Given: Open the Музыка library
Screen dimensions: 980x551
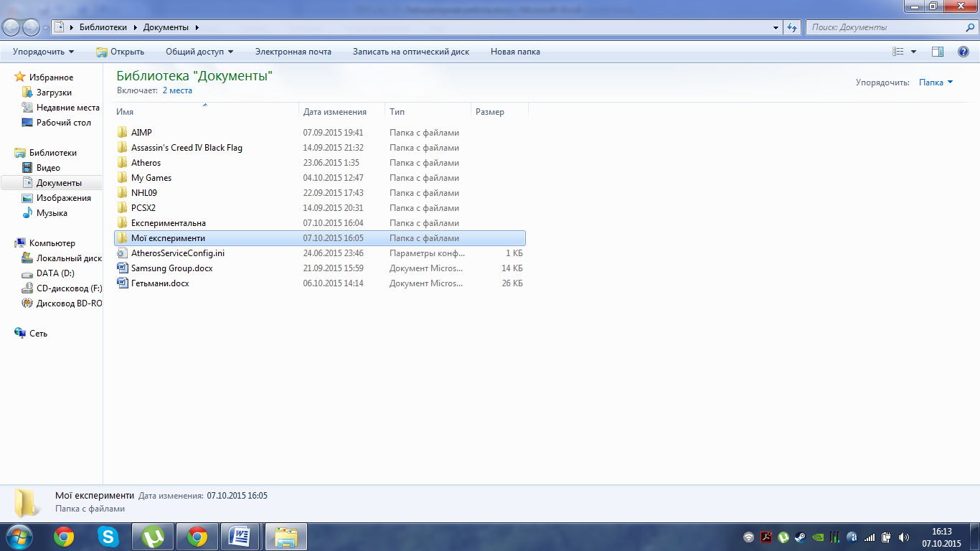Looking at the screenshot, I should point(52,213).
